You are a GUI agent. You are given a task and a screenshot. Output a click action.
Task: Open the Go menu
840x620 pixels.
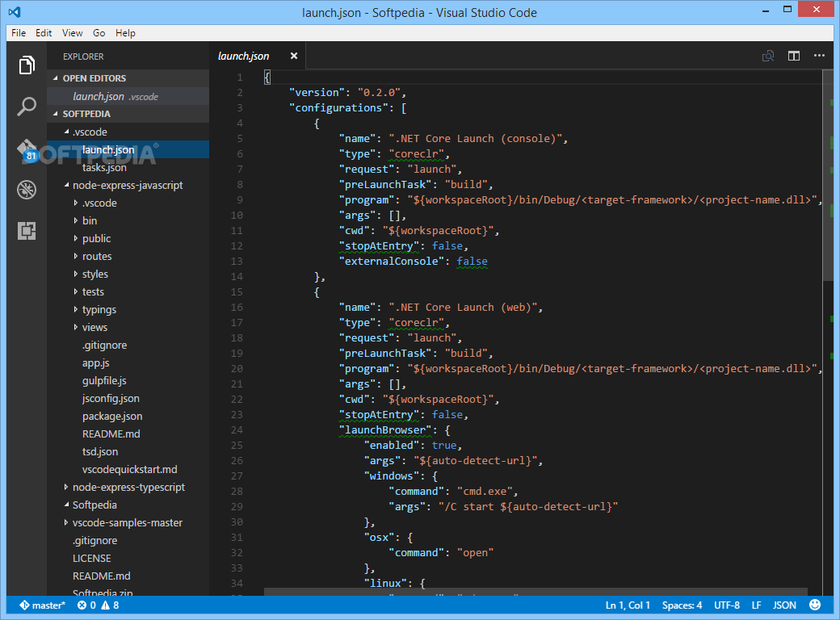click(x=99, y=33)
